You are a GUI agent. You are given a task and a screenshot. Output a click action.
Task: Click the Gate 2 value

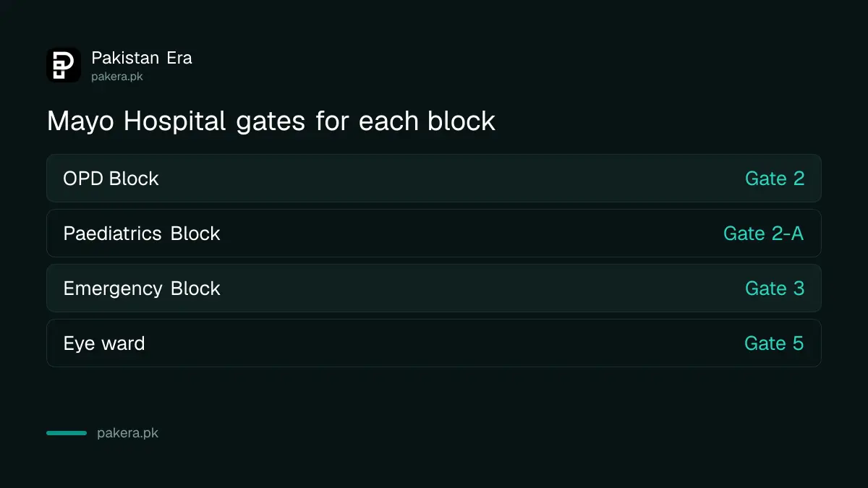point(775,179)
